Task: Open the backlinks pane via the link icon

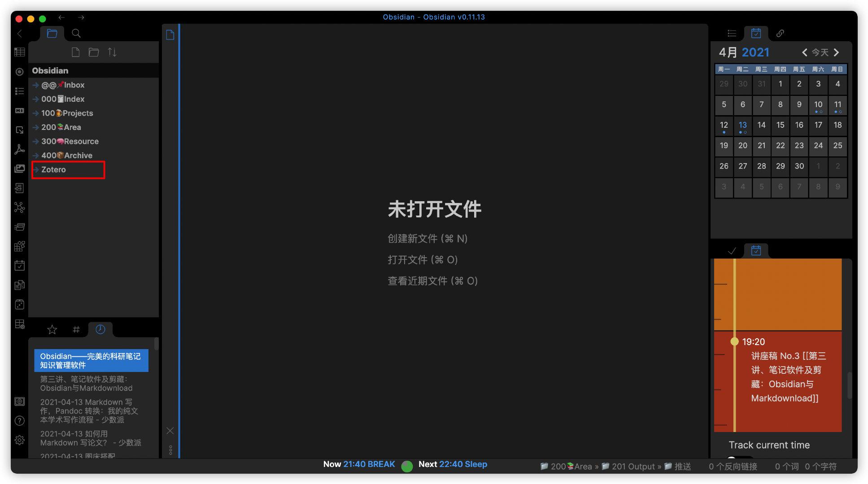Action: (780, 33)
